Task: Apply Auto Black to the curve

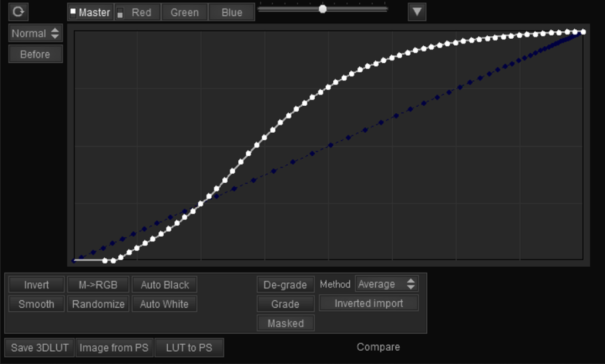Action: [164, 285]
